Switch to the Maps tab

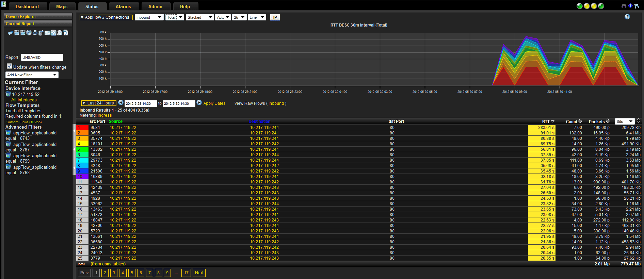(62, 6)
